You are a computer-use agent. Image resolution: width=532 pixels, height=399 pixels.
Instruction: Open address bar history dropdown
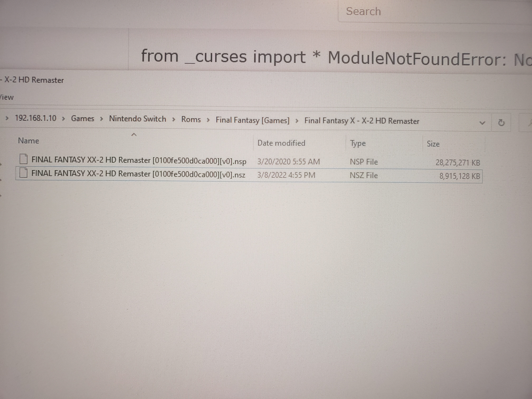point(482,123)
